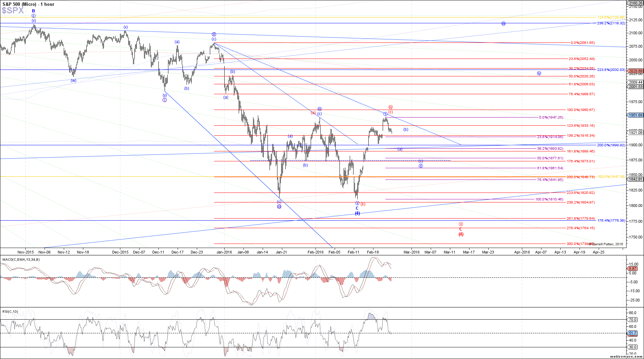
Task: Select the blue (w) wave label at November low
Action: [73, 81]
